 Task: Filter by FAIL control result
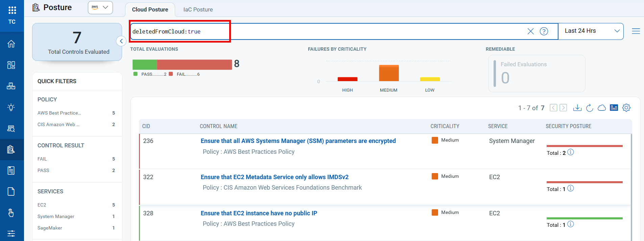pyautogui.click(x=42, y=159)
